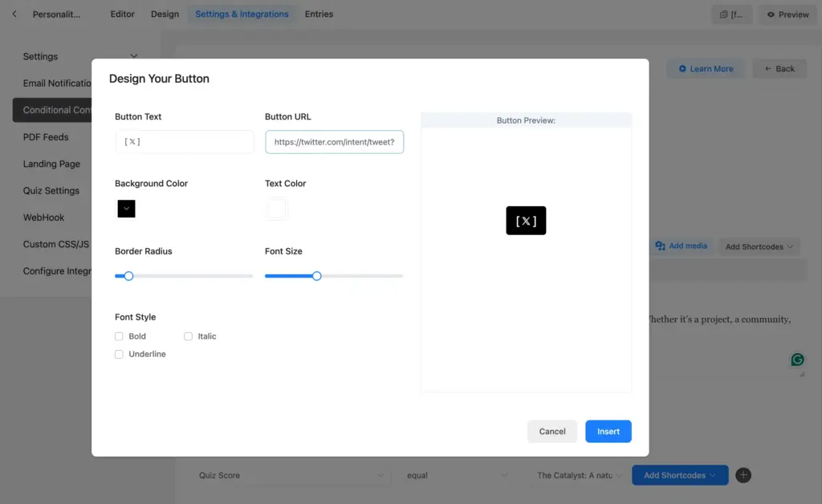Image resolution: width=822 pixels, height=504 pixels.
Task: Switch to the Entries tab
Action: click(319, 14)
